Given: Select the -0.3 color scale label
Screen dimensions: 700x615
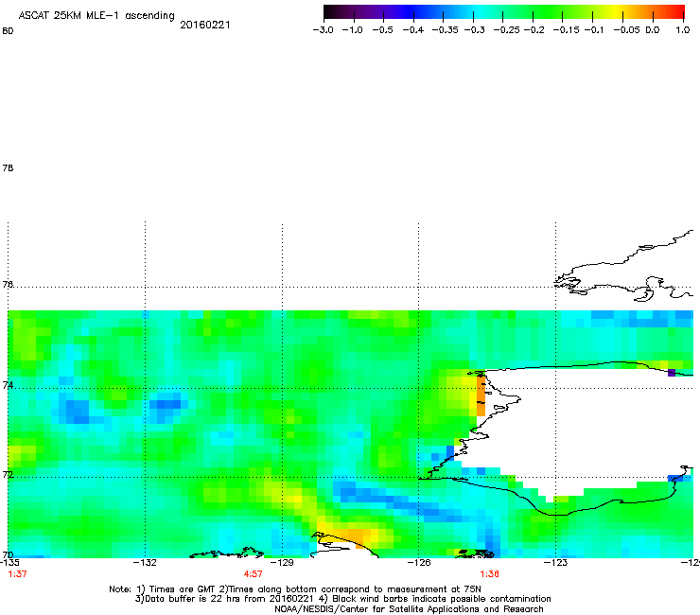Looking at the screenshot, I should pos(474,30).
